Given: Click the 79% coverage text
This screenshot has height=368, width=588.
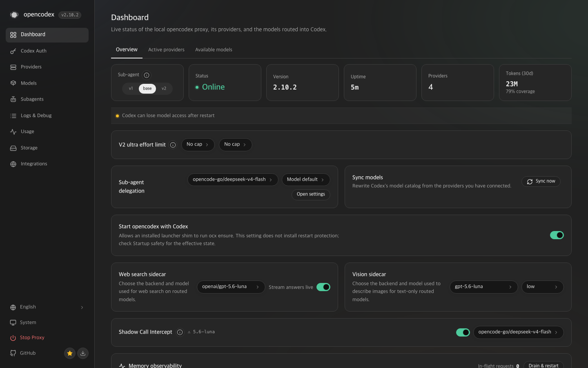Looking at the screenshot, I should pyautogui.click(x=520, y=92).
